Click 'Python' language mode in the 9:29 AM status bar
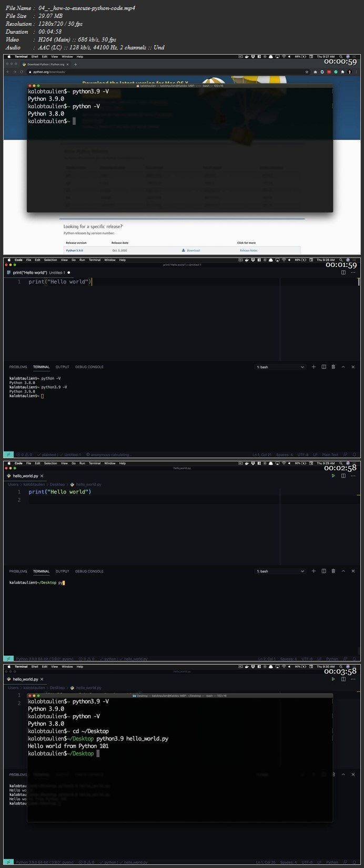Viewport: 364px width, 868px height. click(x=332, y=659)
